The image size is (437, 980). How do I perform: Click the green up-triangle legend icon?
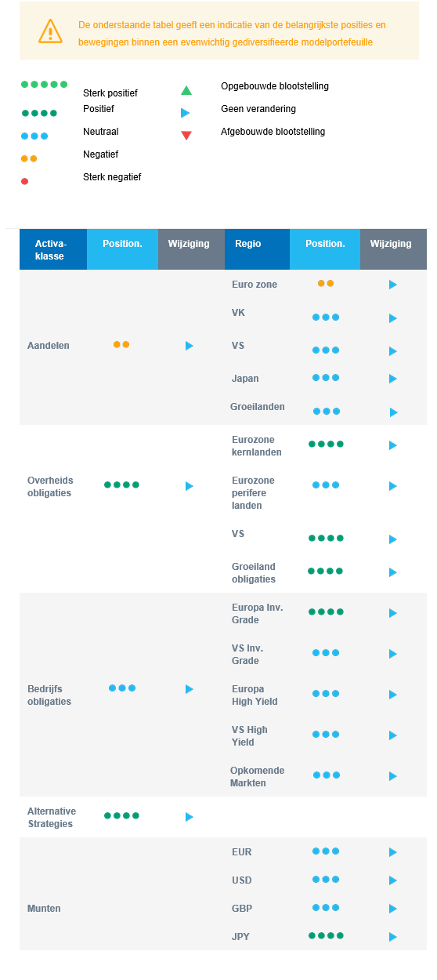tap(186, 89)
